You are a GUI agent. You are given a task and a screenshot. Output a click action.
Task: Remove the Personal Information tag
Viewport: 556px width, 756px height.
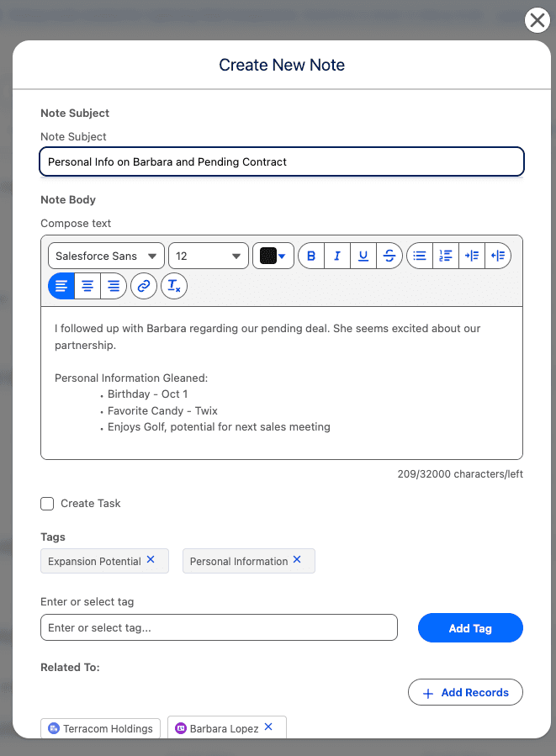coord(297,560)
